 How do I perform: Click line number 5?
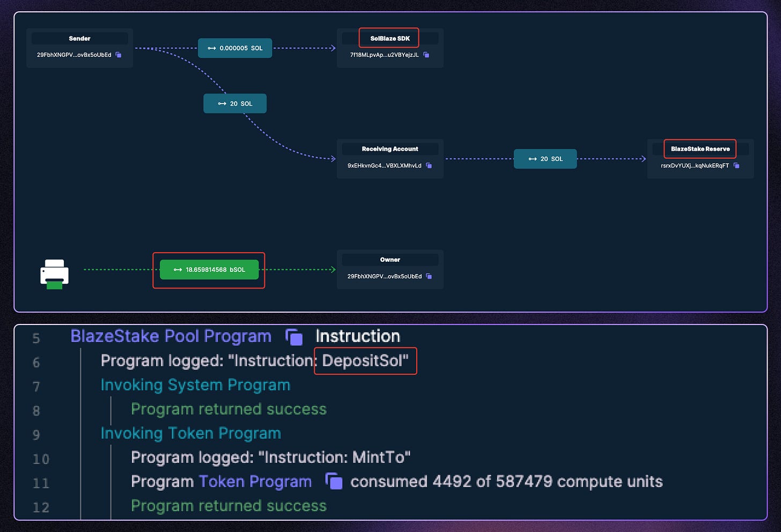(x=36, y=338)
